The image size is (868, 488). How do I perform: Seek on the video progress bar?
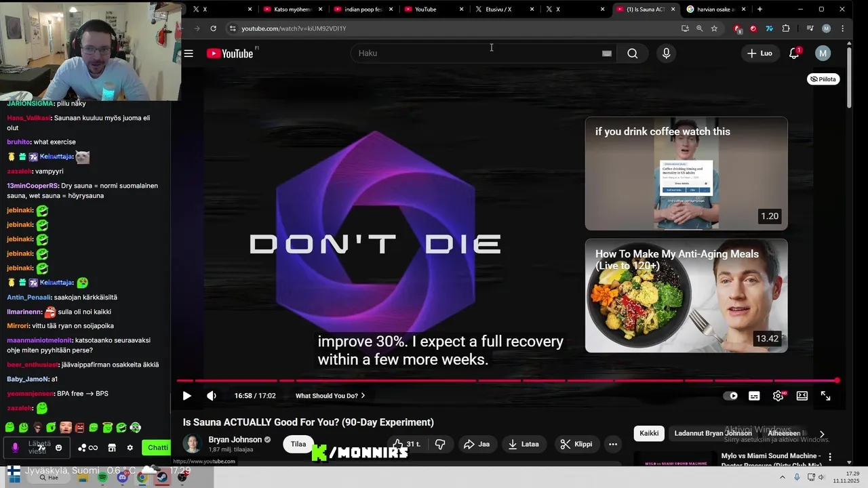coord(507,381)
